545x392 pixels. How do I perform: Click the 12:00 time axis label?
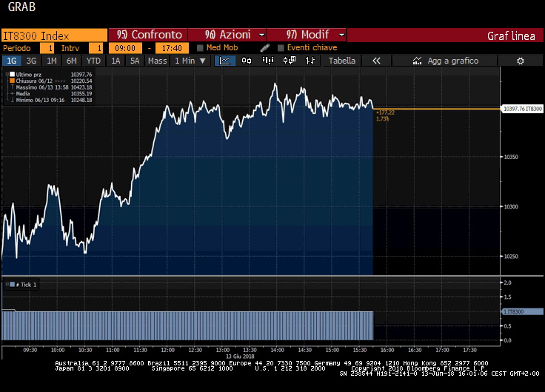167,350
